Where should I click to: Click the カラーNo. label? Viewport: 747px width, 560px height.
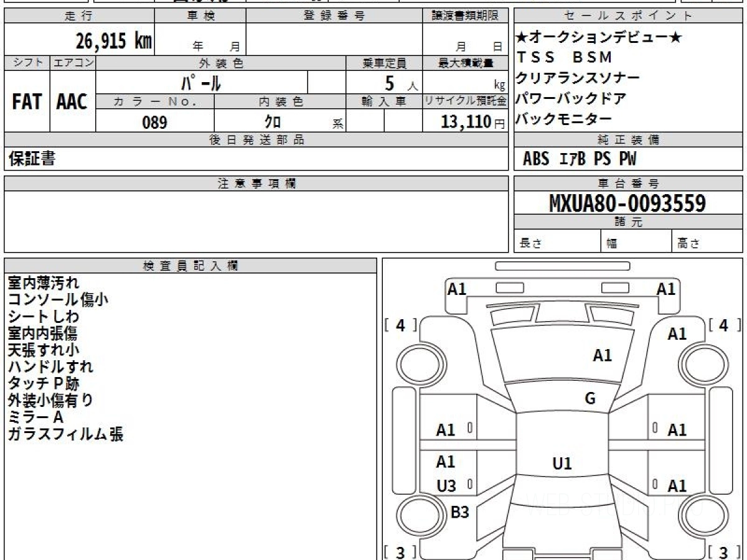tap(155, 101)
